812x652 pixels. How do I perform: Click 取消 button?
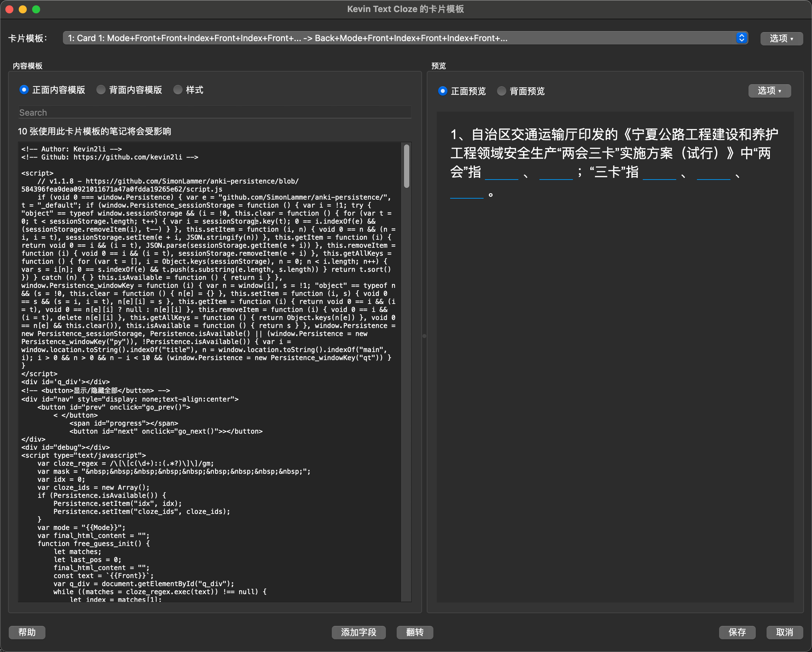pos(785,632)
